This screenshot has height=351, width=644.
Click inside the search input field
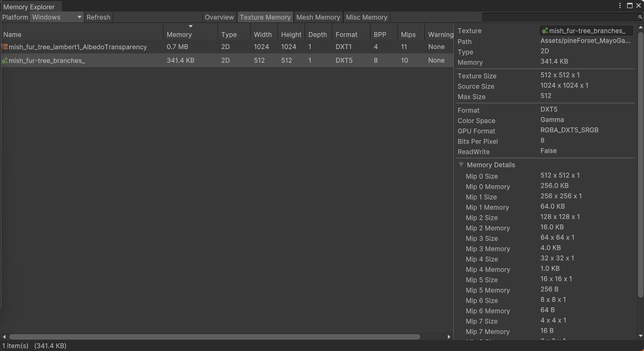coord(558,17)
